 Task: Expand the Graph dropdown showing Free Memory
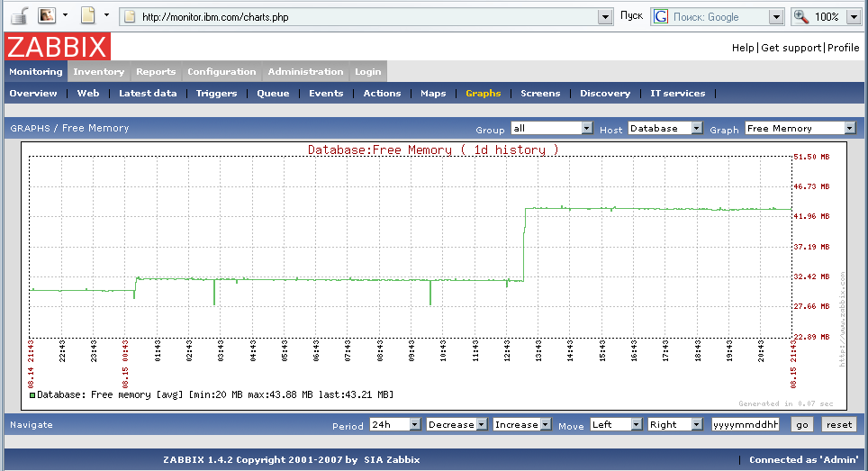tap(848, 129)
